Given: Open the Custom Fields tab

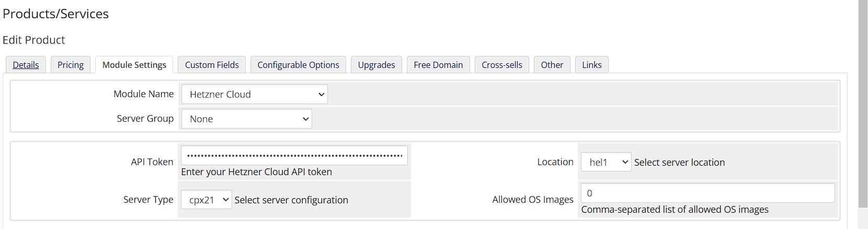Looking at the screenshot, I should pyautogui.click(x=212, y=65).
